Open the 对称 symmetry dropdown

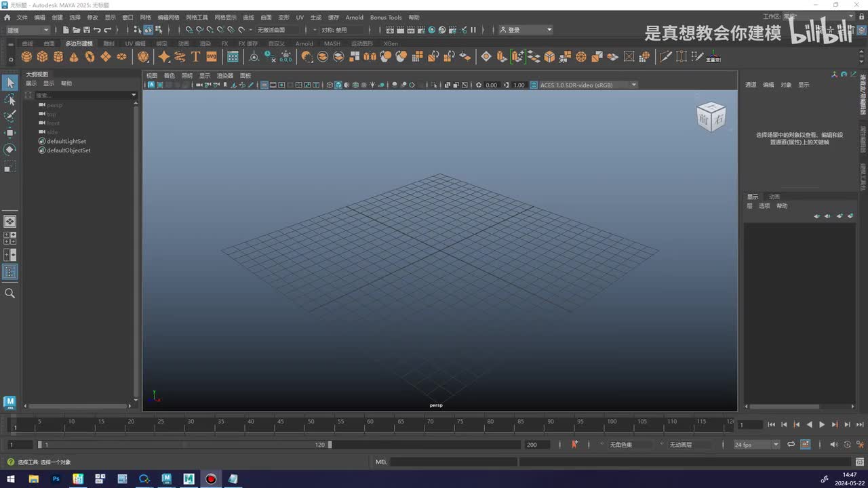344,30
